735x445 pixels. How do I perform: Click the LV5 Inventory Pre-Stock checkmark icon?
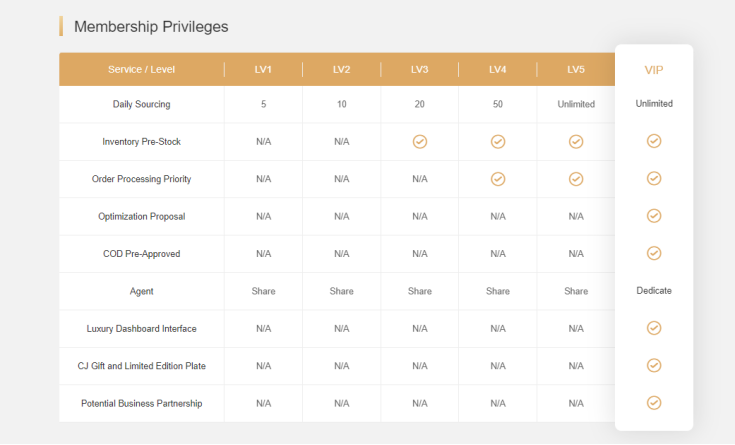pos(576,142)
